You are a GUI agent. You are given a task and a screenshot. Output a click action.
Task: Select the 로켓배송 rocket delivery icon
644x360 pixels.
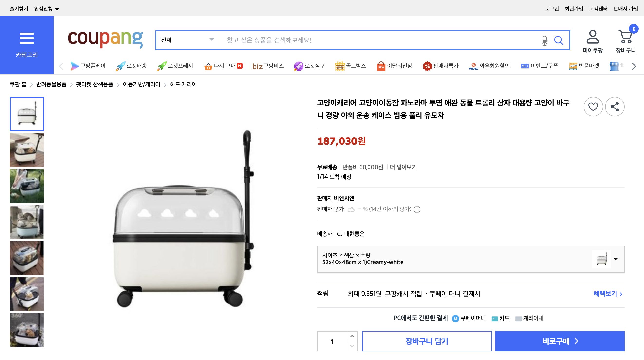pos(122,66)
